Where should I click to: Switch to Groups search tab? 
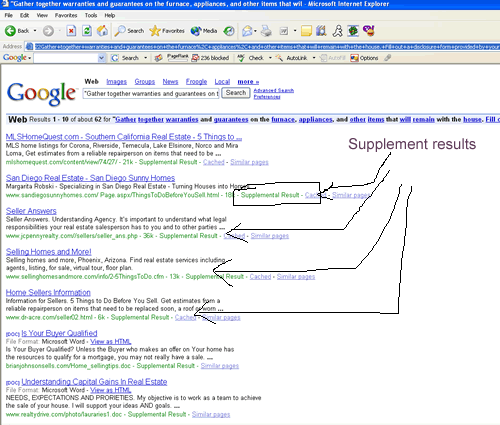(145, 82)
